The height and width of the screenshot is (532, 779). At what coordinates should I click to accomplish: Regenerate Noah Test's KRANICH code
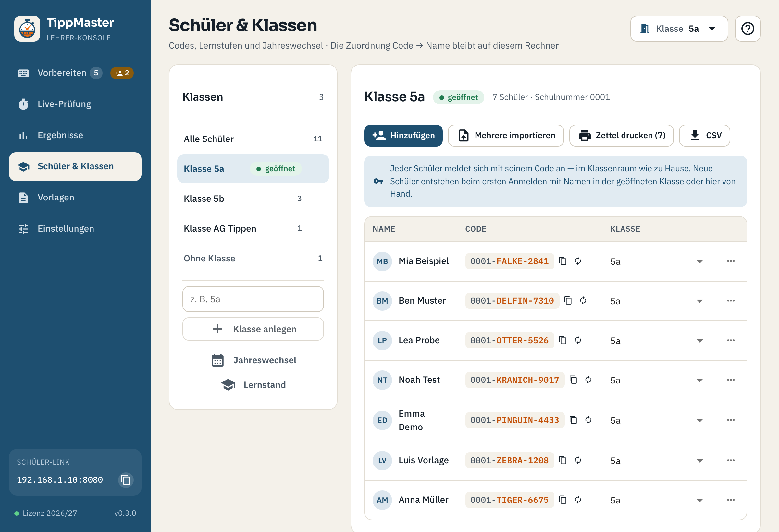pyautogui.click(x=588, y=380)
